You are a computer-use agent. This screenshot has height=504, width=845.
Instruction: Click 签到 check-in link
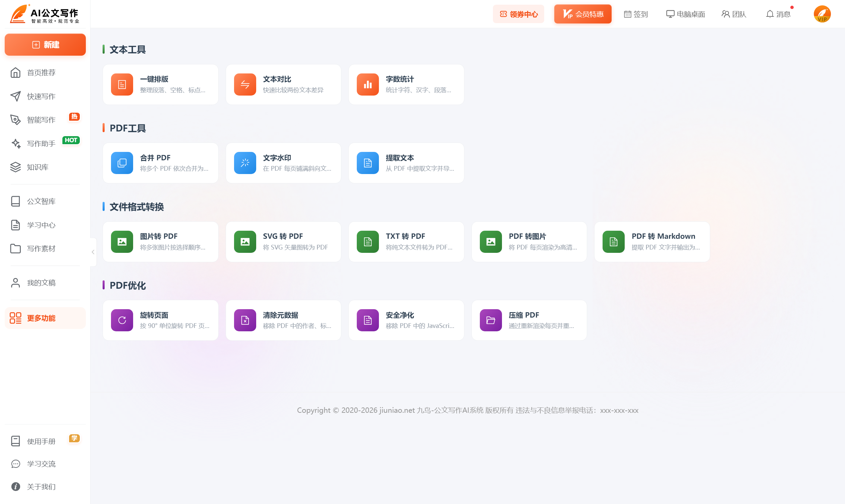click(636, 14)
